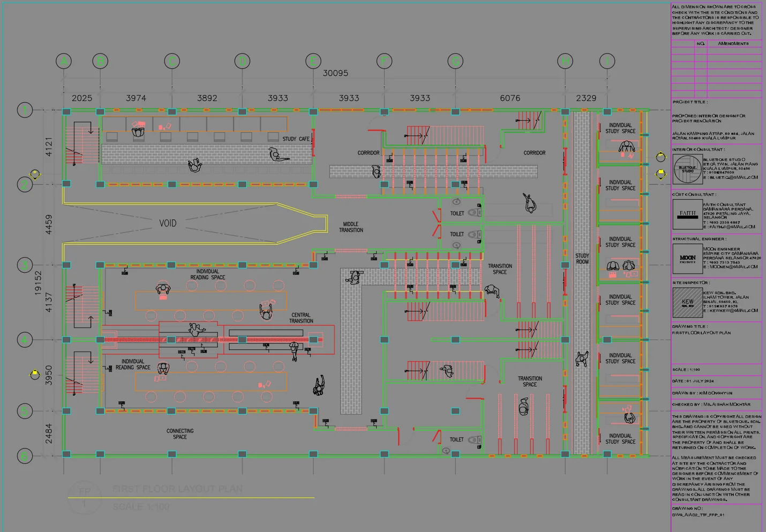Click the FP 1 drawing title bubble
Image resolution: width=766 pixels, height=532 pixels.
[84, 497]
